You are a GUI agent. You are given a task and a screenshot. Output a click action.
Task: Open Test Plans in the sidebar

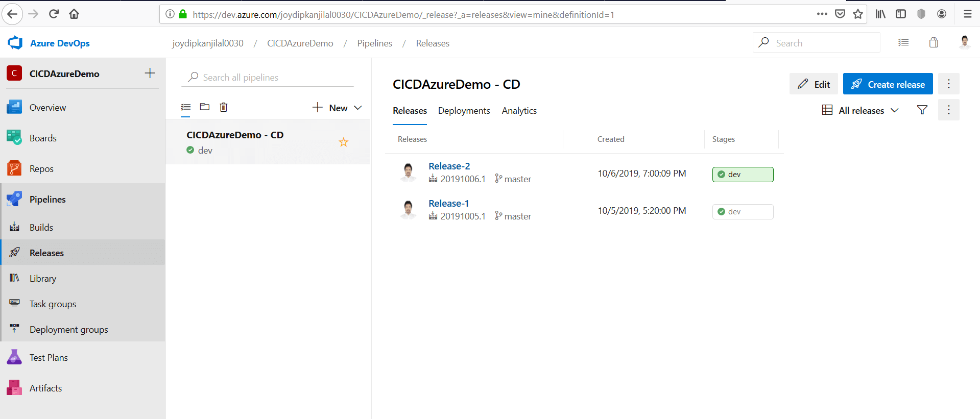83,357
